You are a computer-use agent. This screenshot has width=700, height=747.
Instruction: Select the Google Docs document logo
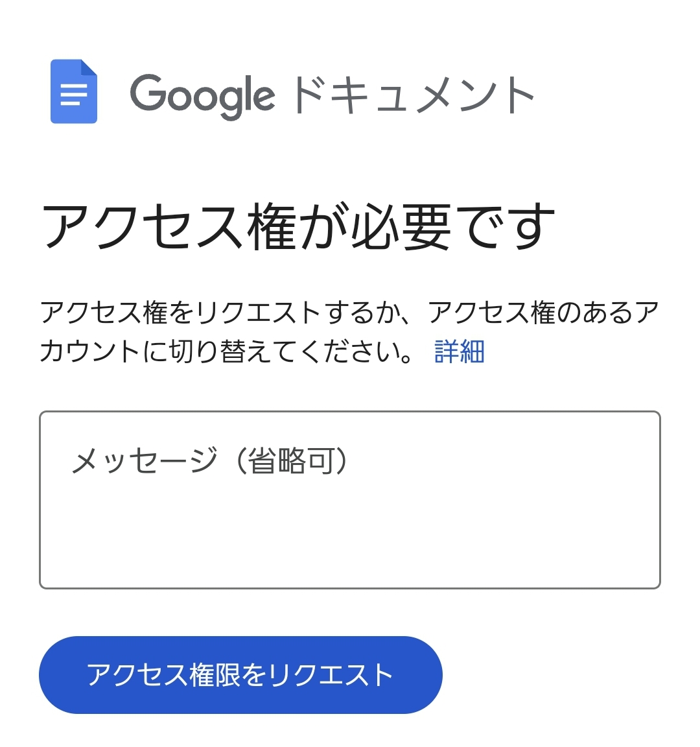[74, 91]
